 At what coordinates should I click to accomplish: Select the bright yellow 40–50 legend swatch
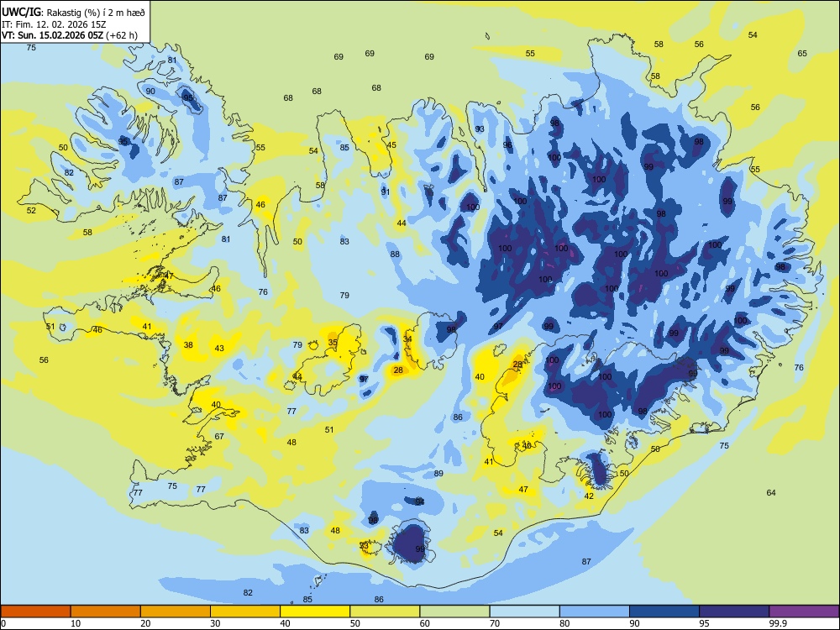[x=315, y=612]
